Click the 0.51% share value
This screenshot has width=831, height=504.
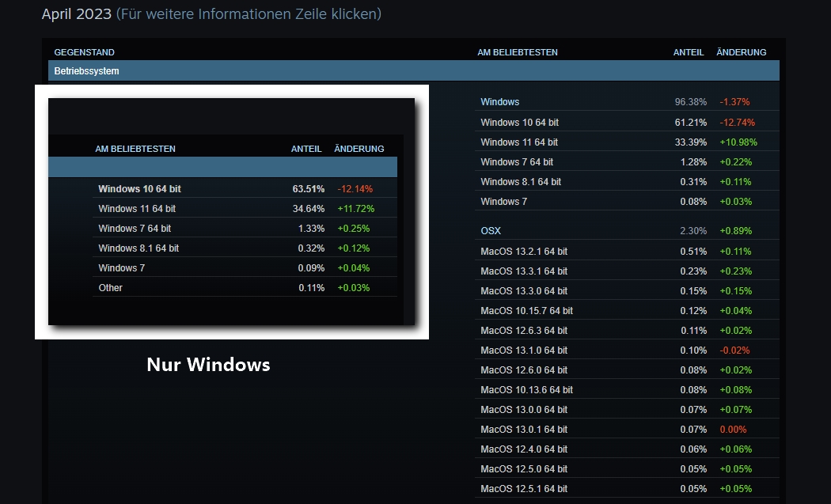(693, 251)
